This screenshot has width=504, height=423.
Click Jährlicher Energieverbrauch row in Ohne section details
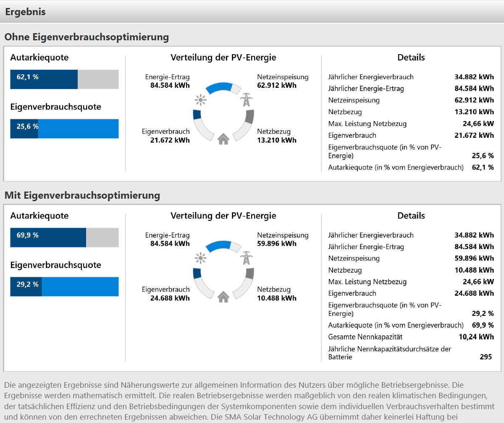[411, 77]
